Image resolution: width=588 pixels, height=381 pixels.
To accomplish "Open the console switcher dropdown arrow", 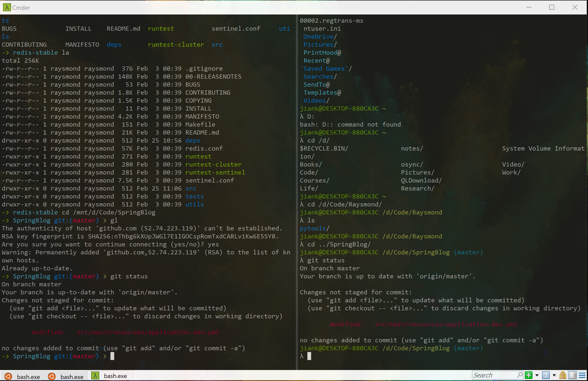I will pyautogui.click(x=554, y=375).
